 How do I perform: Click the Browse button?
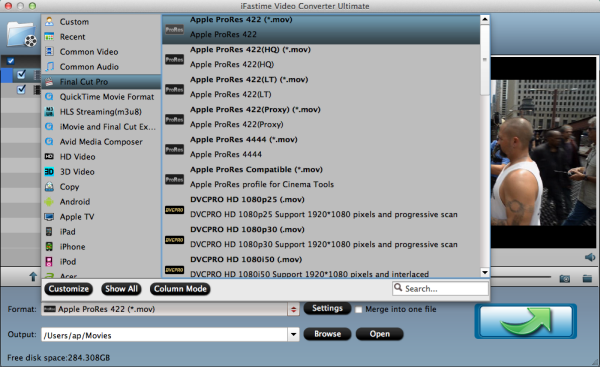click(x=328, y=334)
